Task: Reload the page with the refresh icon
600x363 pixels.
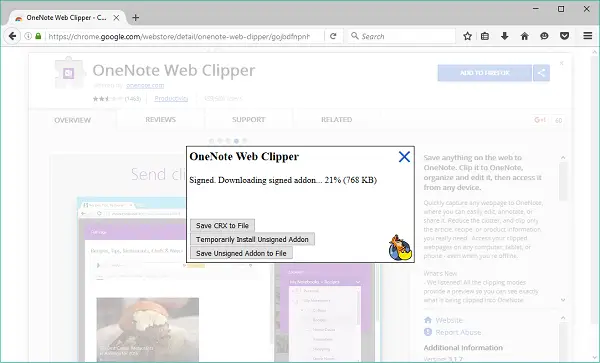Action: click(x=333, y=36)
